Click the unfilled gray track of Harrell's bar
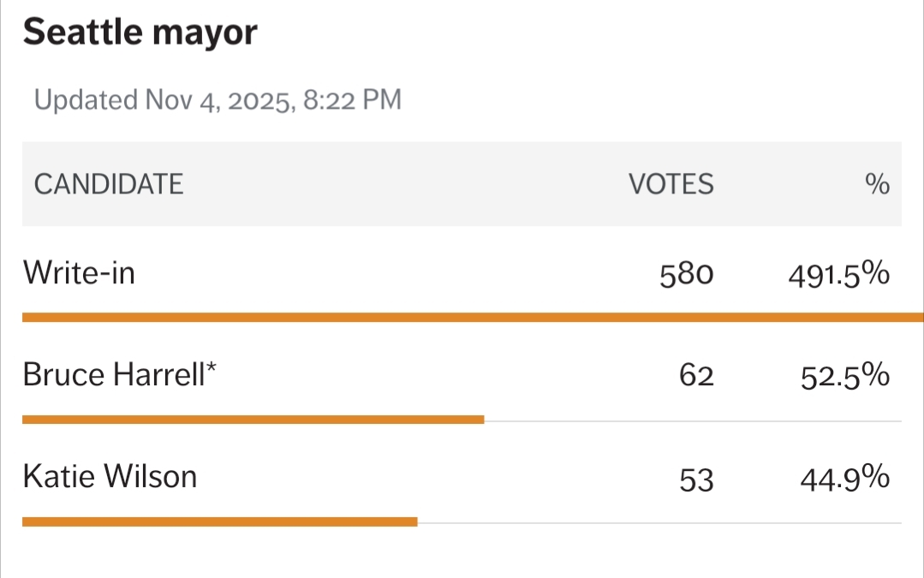This screenshot has height=578, width=924. tap(692, 420)
